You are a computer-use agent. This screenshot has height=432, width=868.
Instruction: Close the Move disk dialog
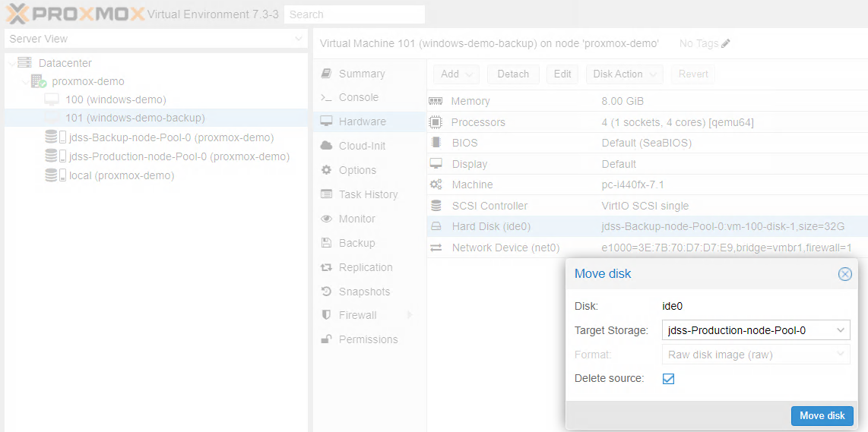click(x=844, y=274)
